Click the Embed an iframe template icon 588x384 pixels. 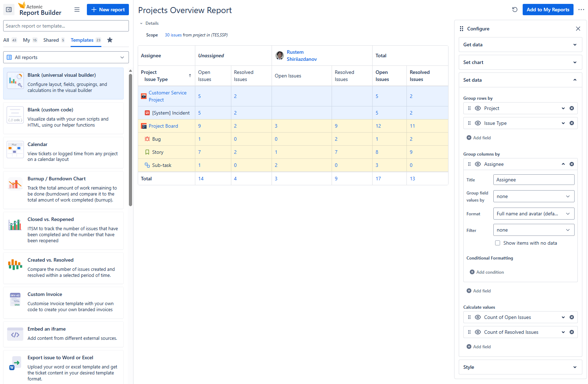tap(15, 334)
